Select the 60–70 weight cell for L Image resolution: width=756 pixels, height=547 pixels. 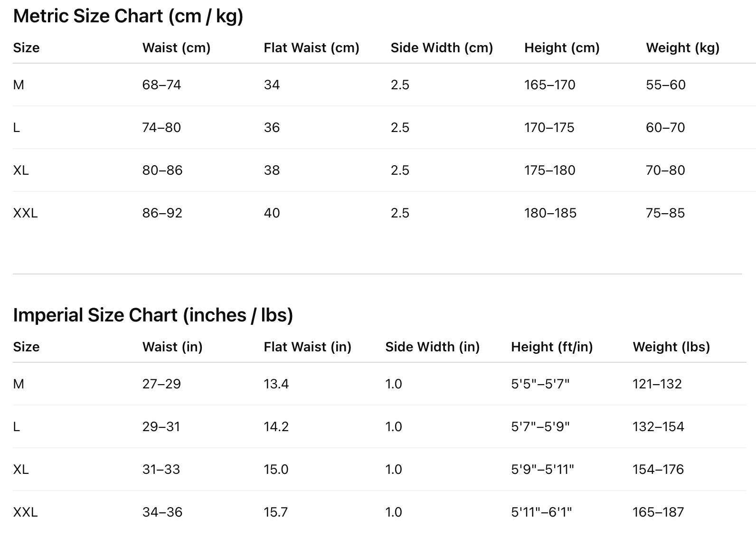click(665, 128)
